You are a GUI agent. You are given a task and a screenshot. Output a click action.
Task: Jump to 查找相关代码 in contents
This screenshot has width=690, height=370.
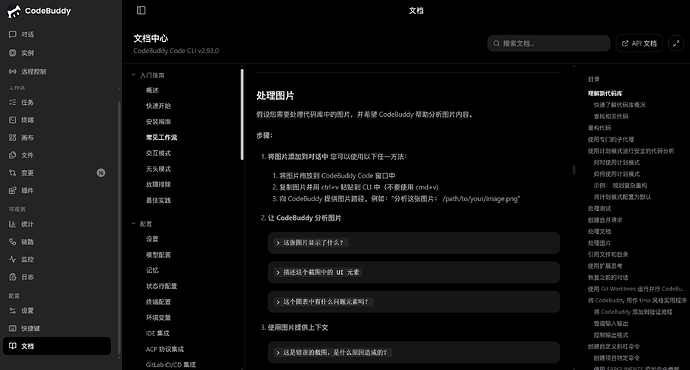611,116
